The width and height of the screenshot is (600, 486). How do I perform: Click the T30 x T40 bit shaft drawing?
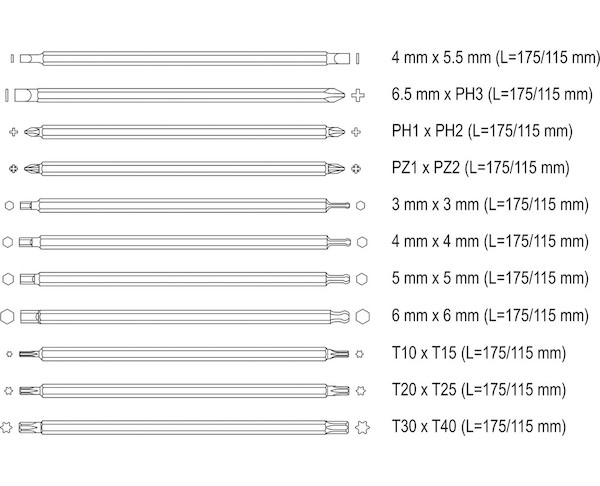coord(184,427)
